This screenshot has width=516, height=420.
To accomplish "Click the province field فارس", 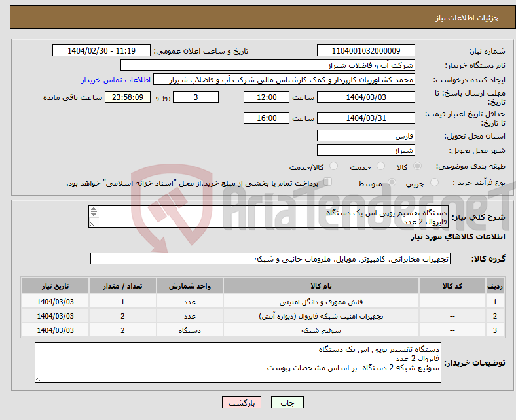I will [365, 135].
